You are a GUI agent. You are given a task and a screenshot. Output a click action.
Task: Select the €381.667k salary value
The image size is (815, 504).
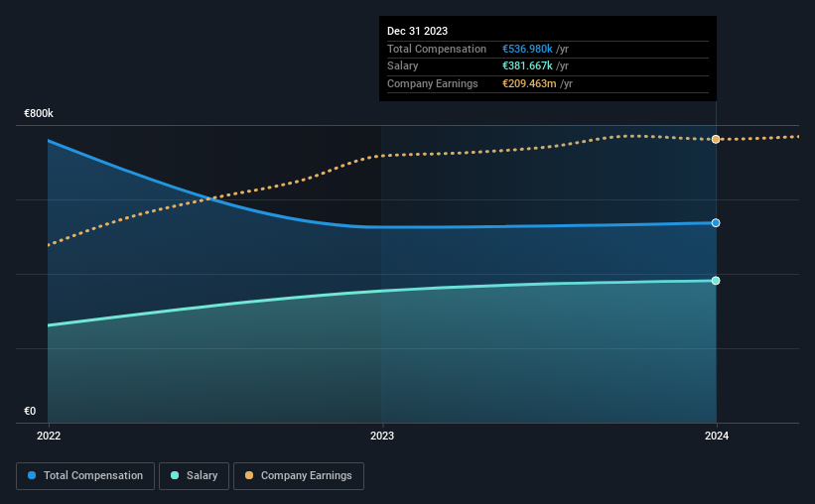point(527,66)
